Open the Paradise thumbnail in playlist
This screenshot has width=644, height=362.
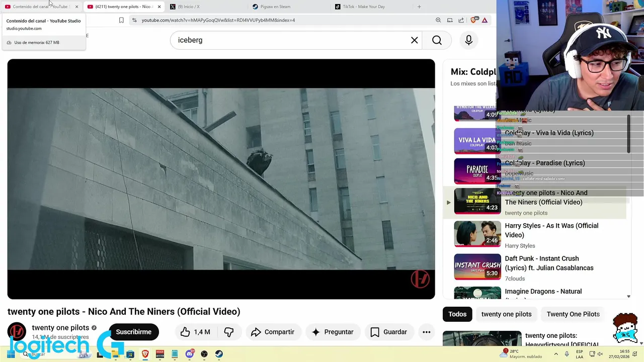coord(477,171)
